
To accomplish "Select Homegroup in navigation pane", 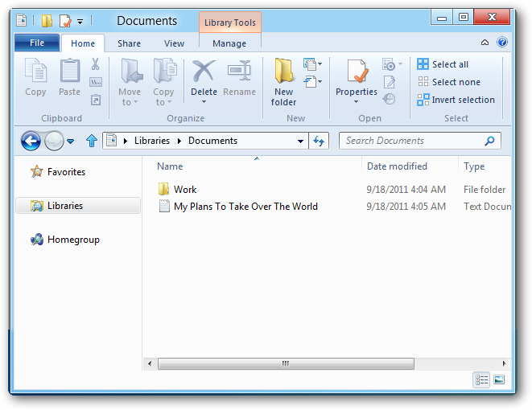I will (65, 240).
